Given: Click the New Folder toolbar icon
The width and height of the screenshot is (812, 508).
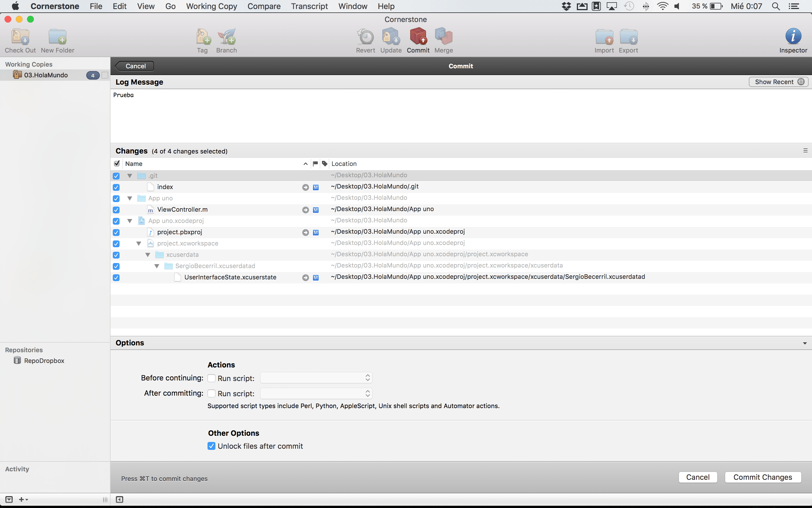Looking at the screenshot, I should point(58,37).
